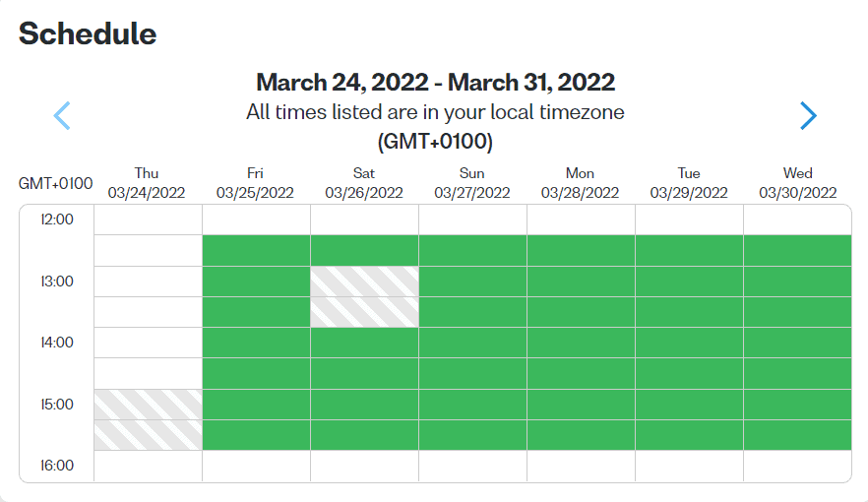This screenshot has width=868, height=502.
Task: Select the Friday 03/25/2022 12:30 green slot
Action: click(256, 250)
